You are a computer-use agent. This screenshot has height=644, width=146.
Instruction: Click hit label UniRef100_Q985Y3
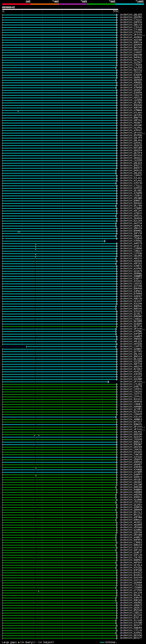click(131, 477)
